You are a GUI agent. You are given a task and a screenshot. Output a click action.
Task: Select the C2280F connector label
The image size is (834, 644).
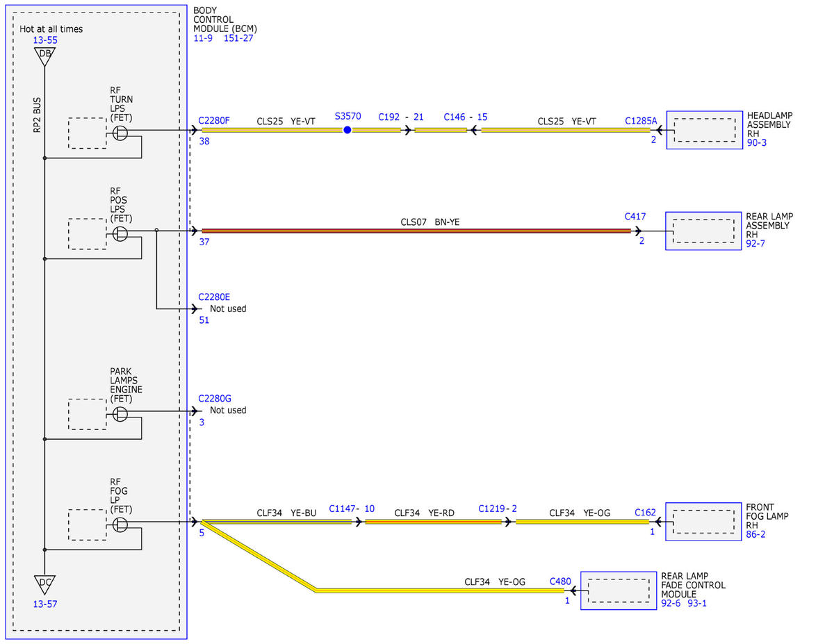click(214, 120)
